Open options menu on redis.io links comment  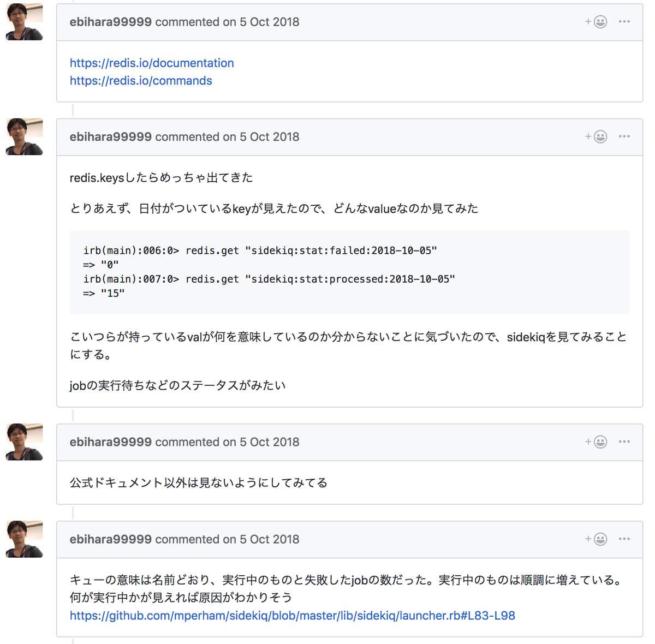pyautogui.click(x=624, y=22)
